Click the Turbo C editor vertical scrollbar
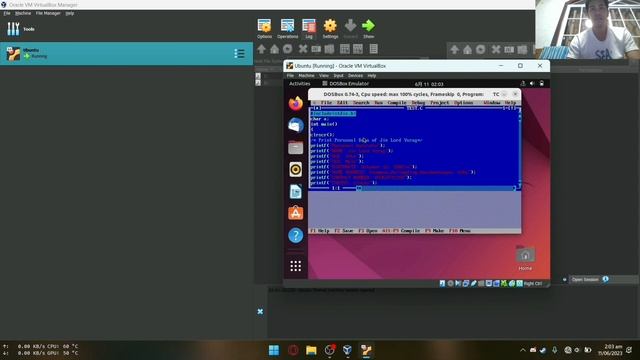Viewport: 640px width, 360px height. point(519,148)
